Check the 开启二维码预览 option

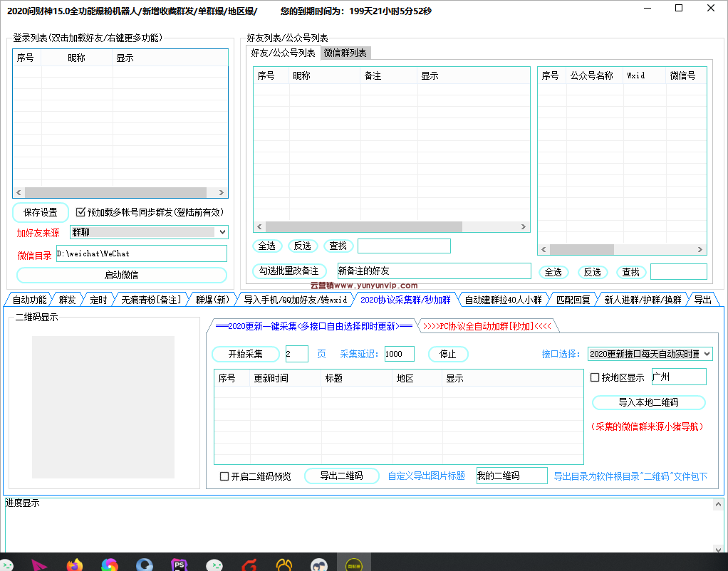click(x=224, y=476)
